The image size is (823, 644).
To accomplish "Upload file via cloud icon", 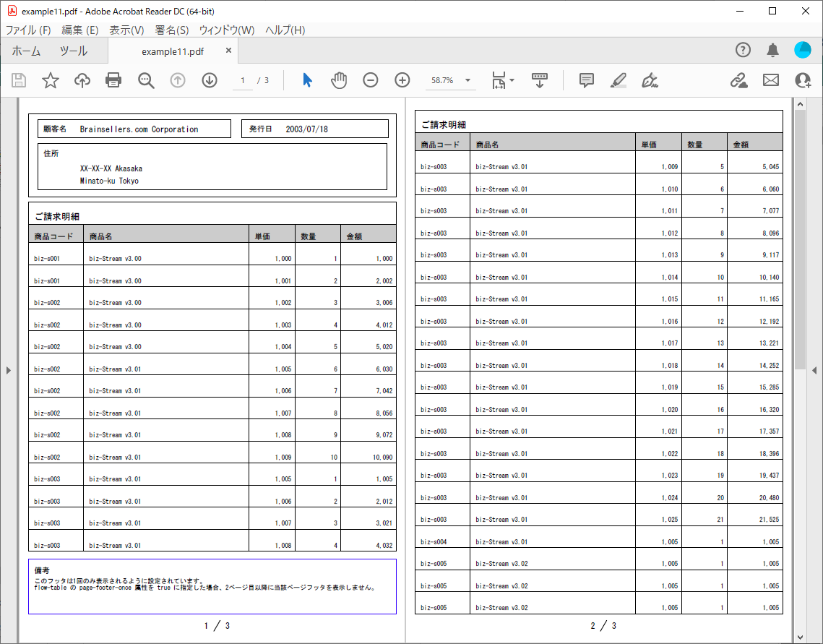I will [82, 80].
